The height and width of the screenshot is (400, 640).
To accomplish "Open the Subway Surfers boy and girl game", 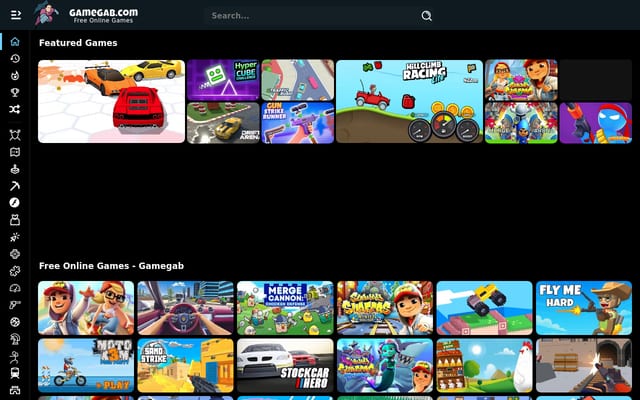I will click(86, 308).
